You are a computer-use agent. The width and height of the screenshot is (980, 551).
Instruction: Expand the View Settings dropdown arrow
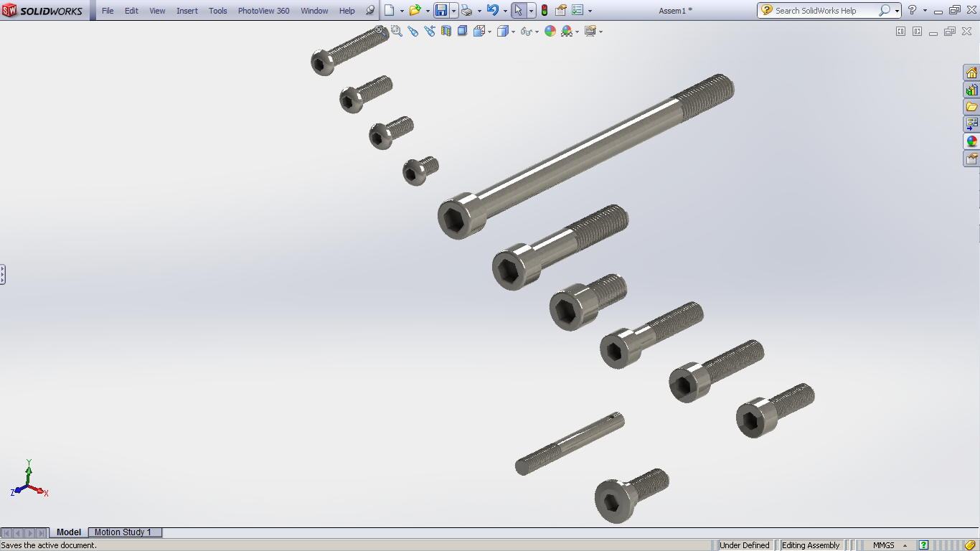coord(600,32)
